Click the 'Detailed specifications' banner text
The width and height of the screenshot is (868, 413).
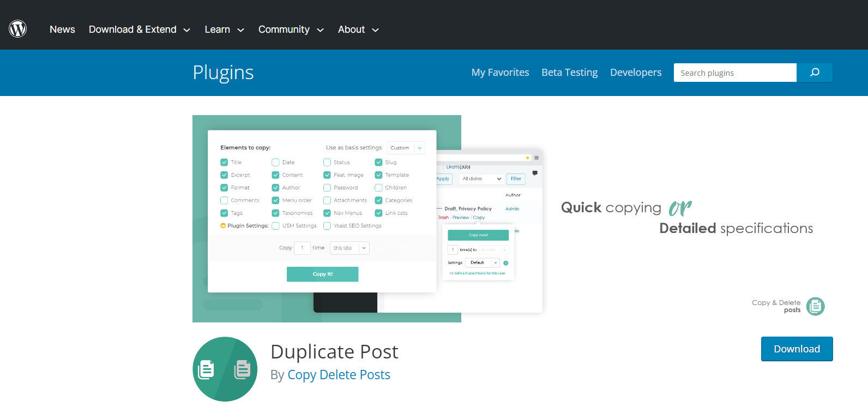click(x=736, y=228)
